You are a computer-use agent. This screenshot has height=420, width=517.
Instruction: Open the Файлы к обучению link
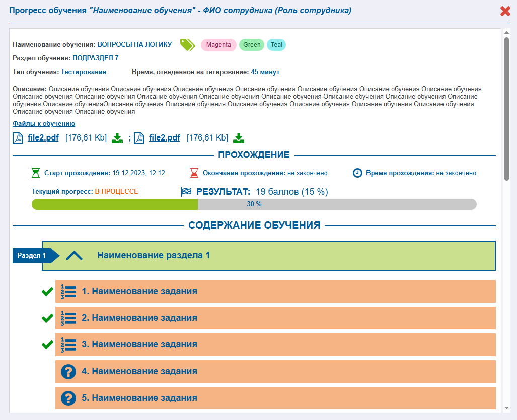pos(44,124)
